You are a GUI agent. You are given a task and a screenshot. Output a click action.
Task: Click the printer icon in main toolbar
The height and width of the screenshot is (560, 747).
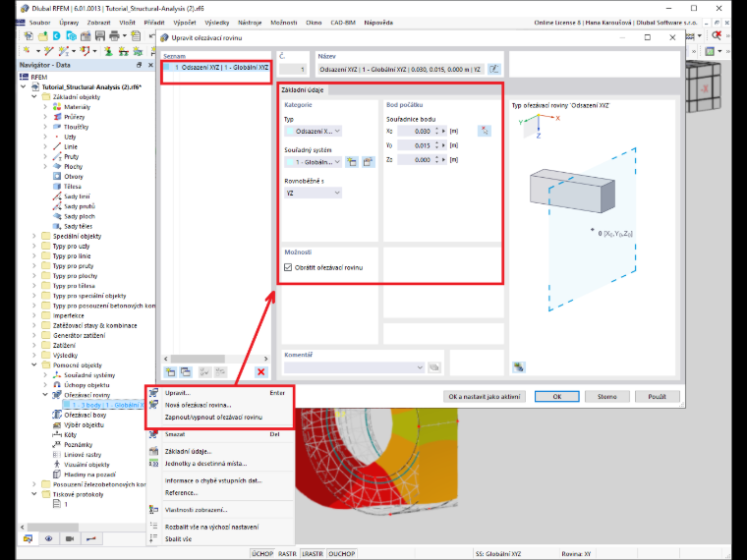114,35
